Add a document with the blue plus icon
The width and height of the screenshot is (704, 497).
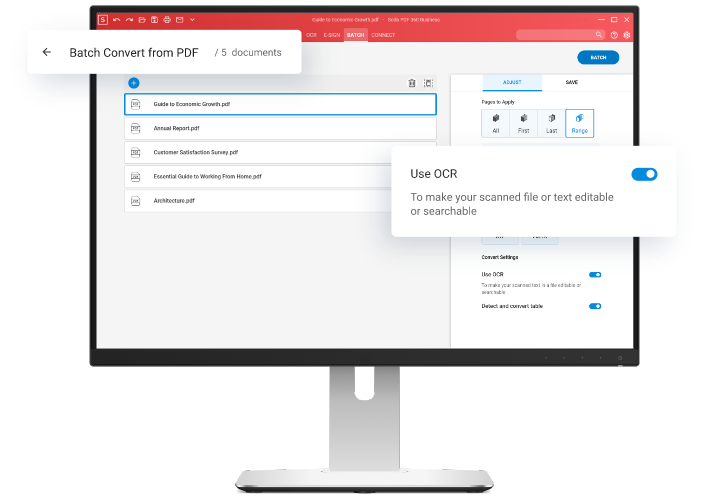coord(134,83)
